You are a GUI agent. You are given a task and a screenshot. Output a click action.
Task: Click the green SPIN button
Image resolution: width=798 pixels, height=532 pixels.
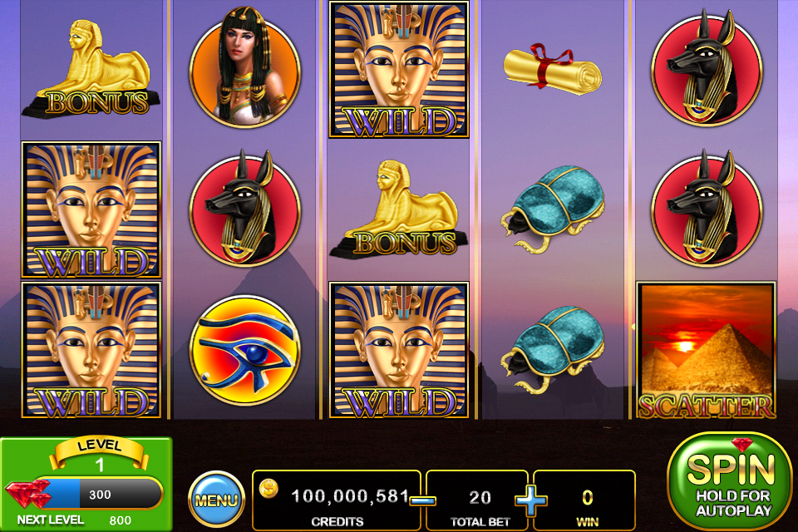[731, 481]
